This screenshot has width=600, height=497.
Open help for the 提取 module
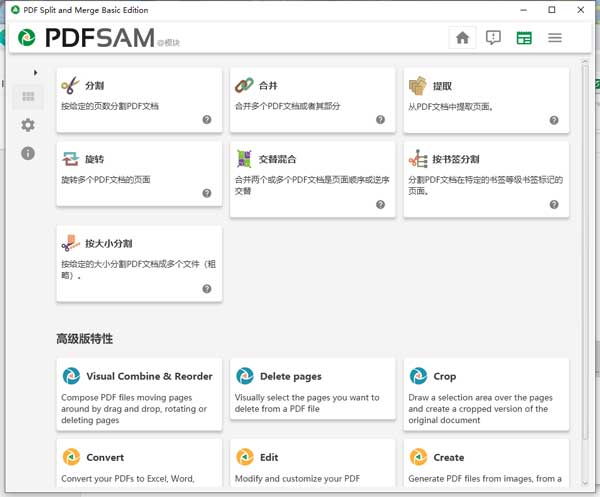tap(554, 120)
